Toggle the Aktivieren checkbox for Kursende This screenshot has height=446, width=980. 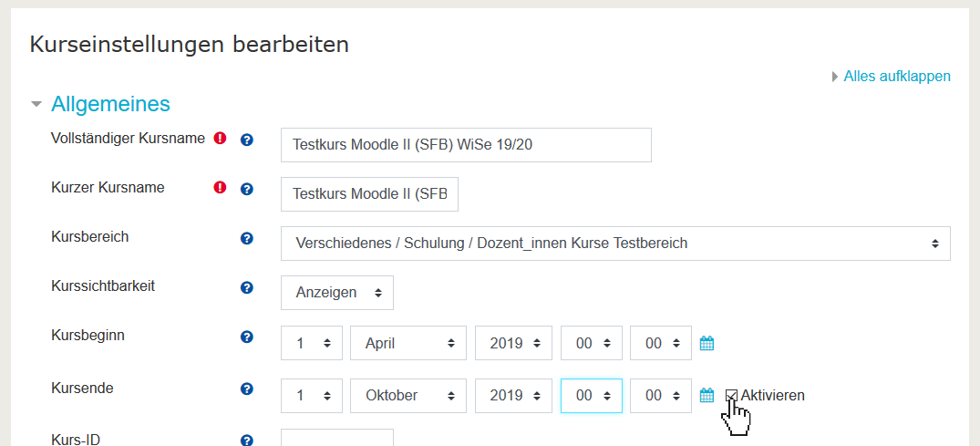point(732,396)
